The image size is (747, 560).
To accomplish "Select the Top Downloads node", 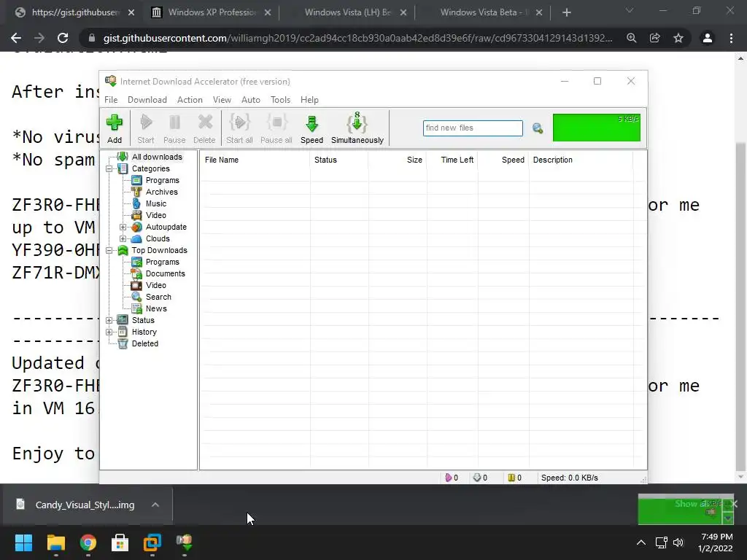I will point(159,250).
